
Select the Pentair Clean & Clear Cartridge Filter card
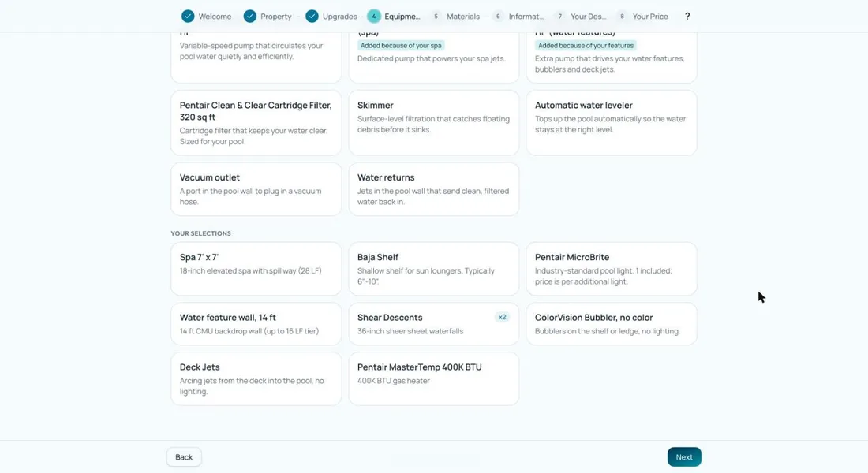pyautogui.click(x=256, y=123)
